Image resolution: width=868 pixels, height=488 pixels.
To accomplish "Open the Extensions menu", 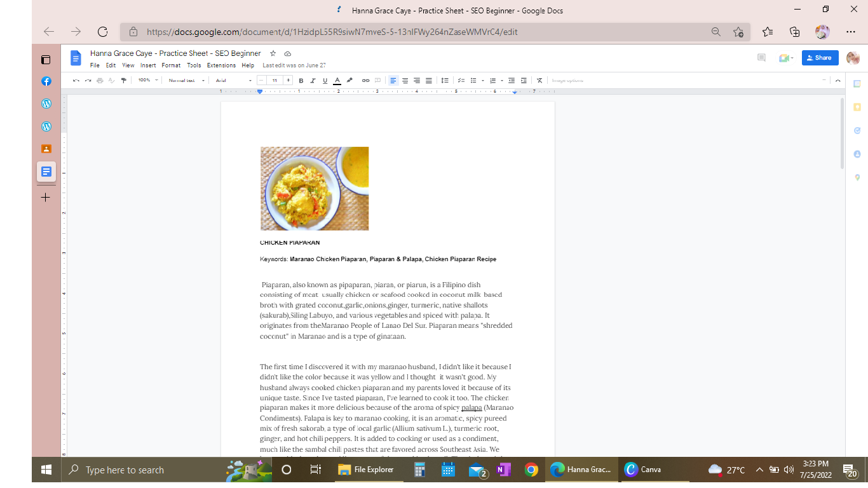I will pos(221,65).
